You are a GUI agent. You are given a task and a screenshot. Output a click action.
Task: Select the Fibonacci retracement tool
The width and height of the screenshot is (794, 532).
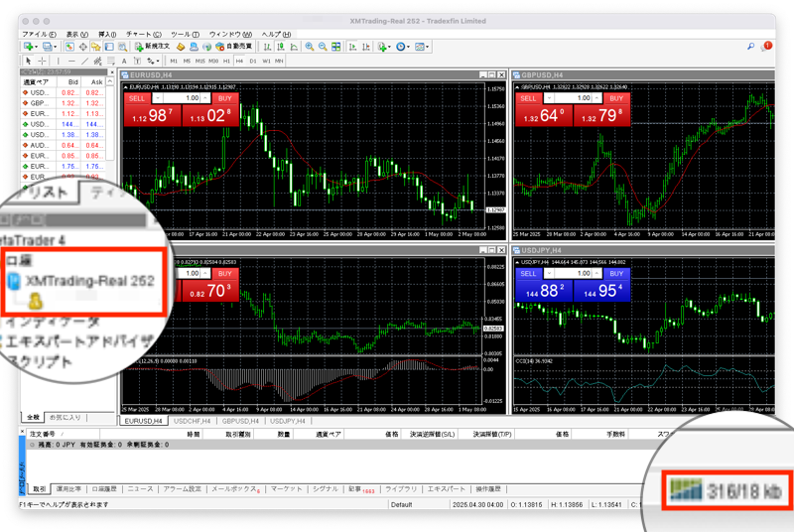coord(111,61)
